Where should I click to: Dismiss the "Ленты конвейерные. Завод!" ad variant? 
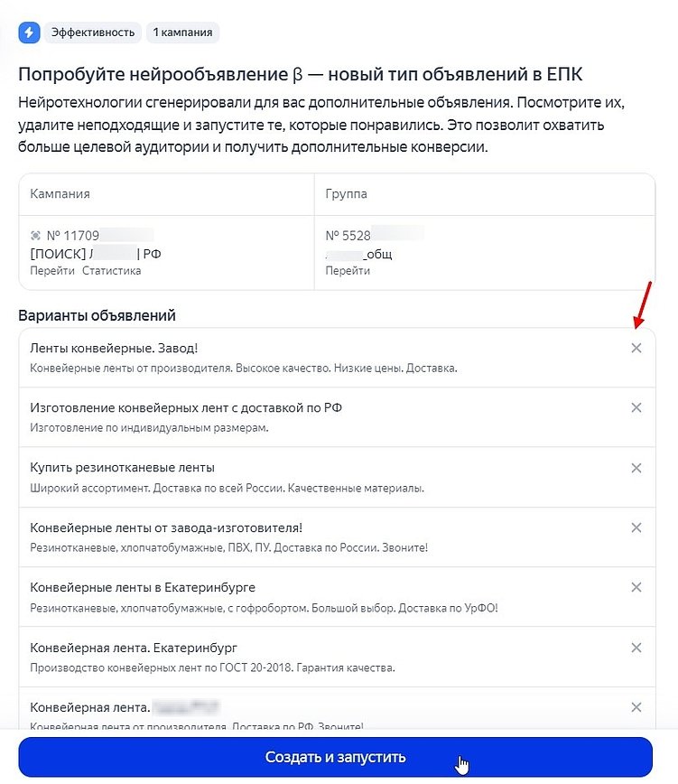click(x=636, y=347)
